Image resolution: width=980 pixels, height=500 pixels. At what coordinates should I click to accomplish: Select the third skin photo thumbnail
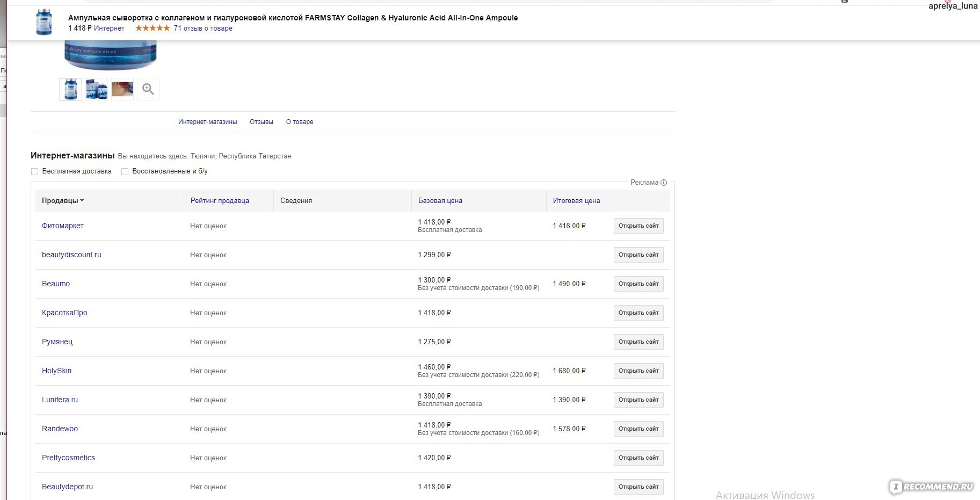click(x=122, y=89)
